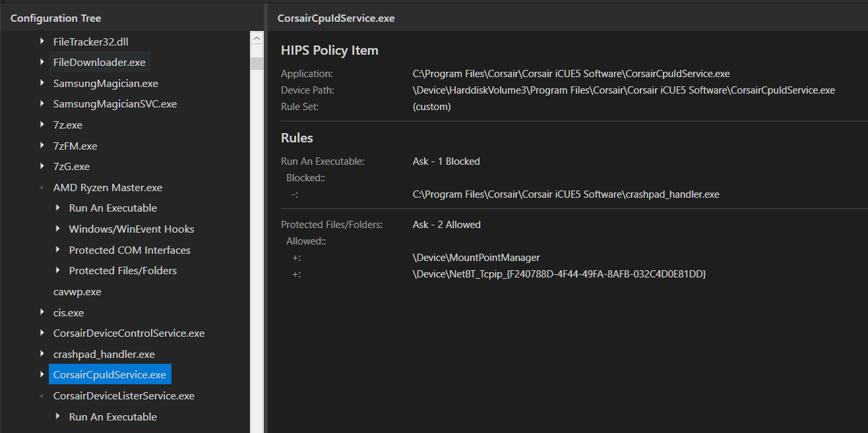This screenshot has height=433, width=868.
Task: Expand the FileTracker32.dll tree node arrow
Action: tap(42, 42)
